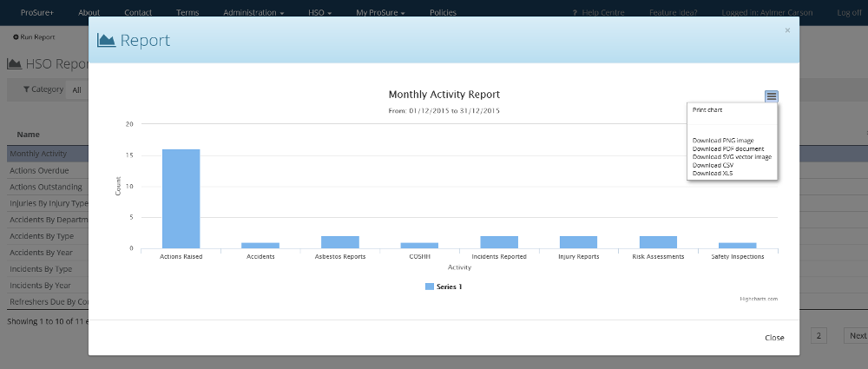868x369 pixels.
Task: Close the Report dialog with the X
Action: (x=787, y=30)
